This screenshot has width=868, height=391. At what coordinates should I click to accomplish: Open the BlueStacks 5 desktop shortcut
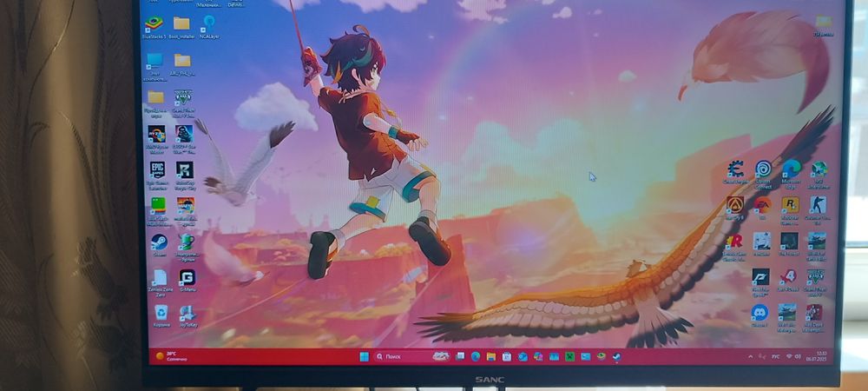point(154,27)
